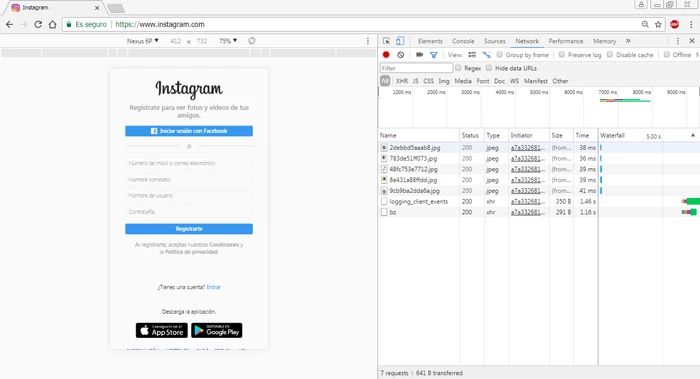Open the Chrome three-dot menu

(691, 25)
